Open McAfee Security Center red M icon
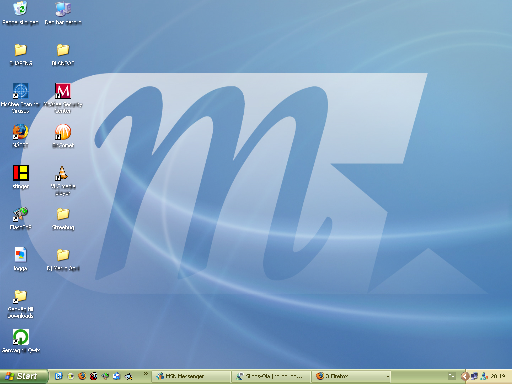 pyautogui.click(x=63, y=91)
